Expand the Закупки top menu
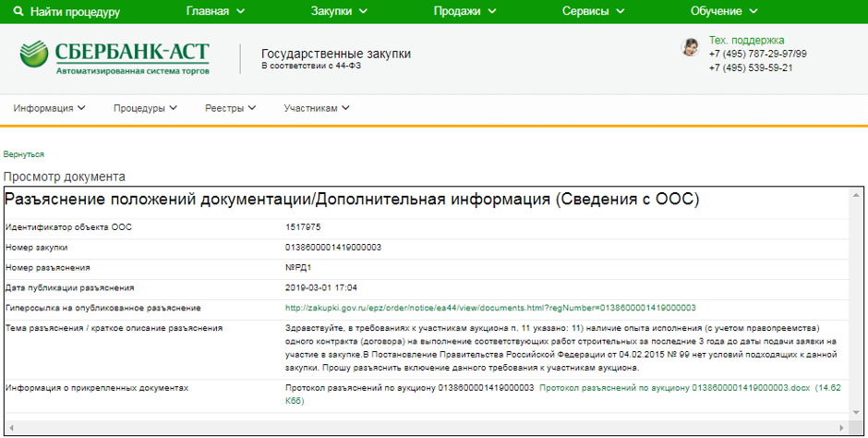The width and height of the screenshot is (868, 438). click(339, 12)
